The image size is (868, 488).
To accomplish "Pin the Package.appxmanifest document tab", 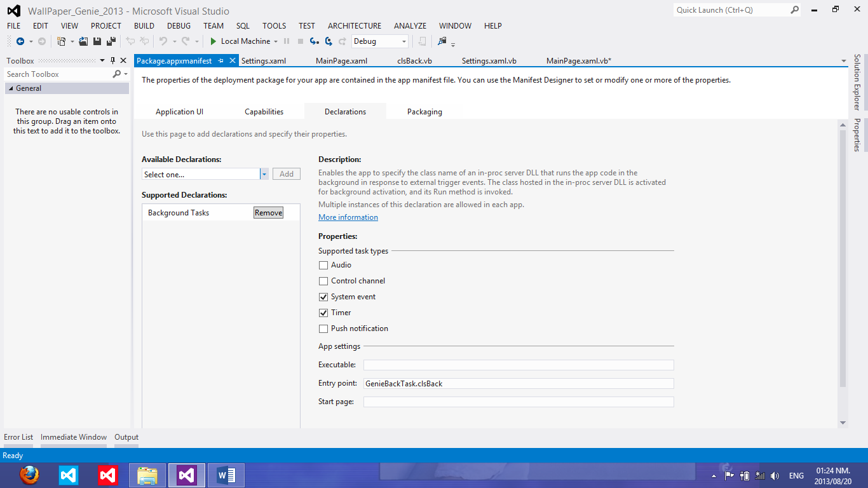I will [x=221, y=61].
